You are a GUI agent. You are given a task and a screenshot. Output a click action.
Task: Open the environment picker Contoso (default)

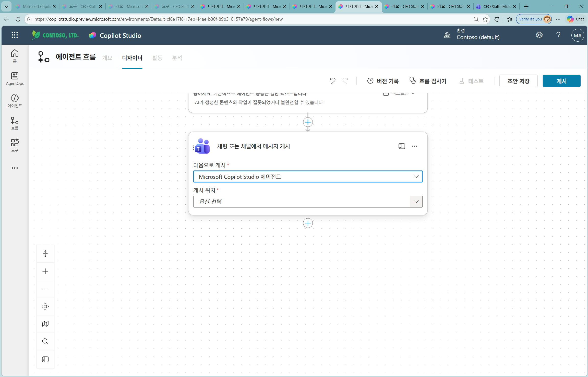click(x=472, y=34)
